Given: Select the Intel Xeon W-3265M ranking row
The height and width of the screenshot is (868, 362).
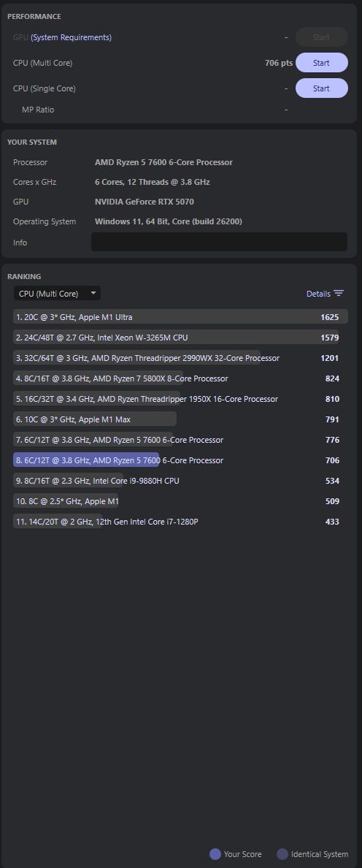Looking at the screenshot, I should pyautogui.click(x=181, y=337).
